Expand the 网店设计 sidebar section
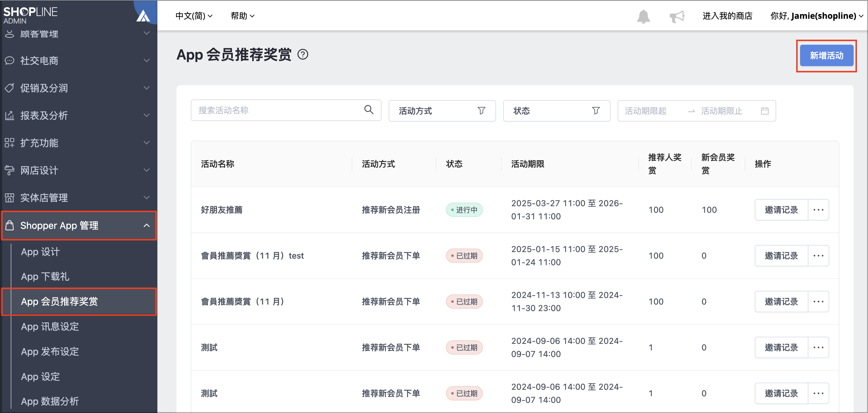868x413 pixels. 146,170
